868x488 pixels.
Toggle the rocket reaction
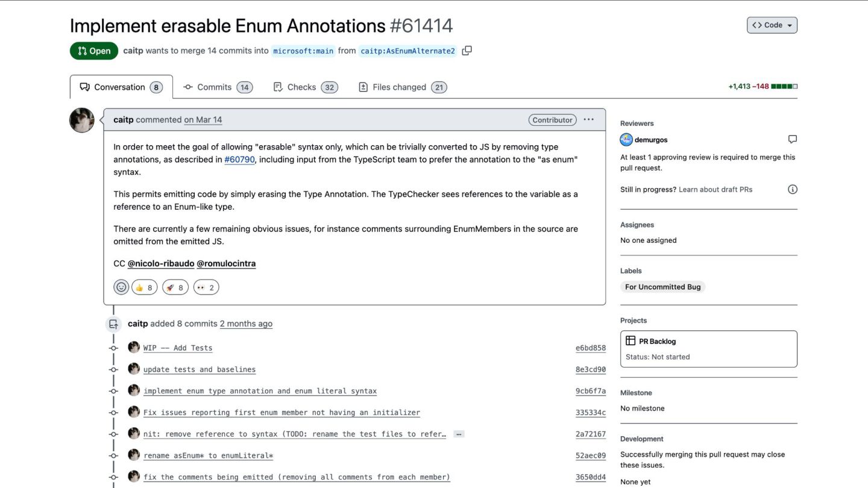point(175,287)
